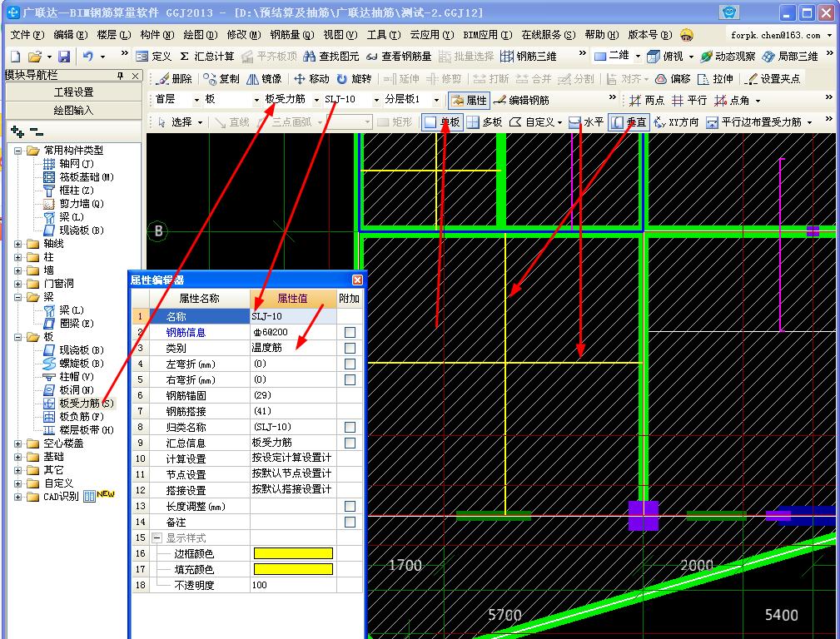Image resolution: width=840 pixels, height=639 pixels.
Task: Check 附加 box for 右弯折 row
Action: coord(350,379)
